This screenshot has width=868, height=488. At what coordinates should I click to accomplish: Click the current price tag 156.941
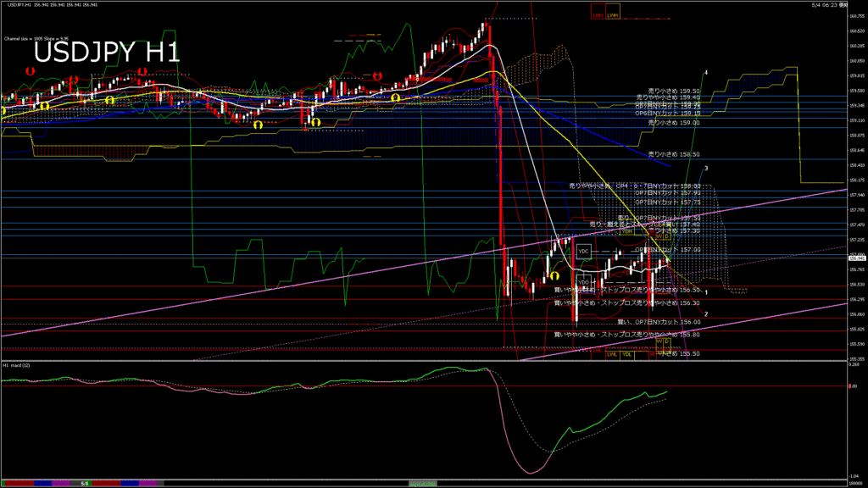click(857, 258)
